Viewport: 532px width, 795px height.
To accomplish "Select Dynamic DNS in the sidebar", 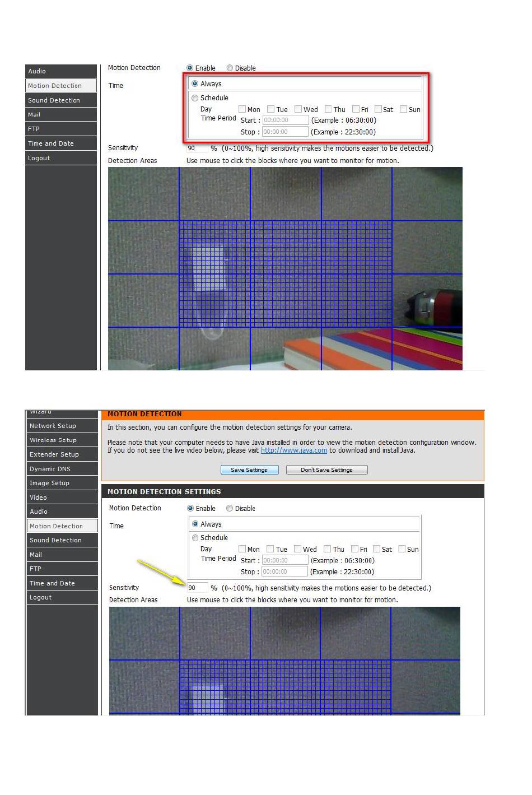I will tap(62, 469).
